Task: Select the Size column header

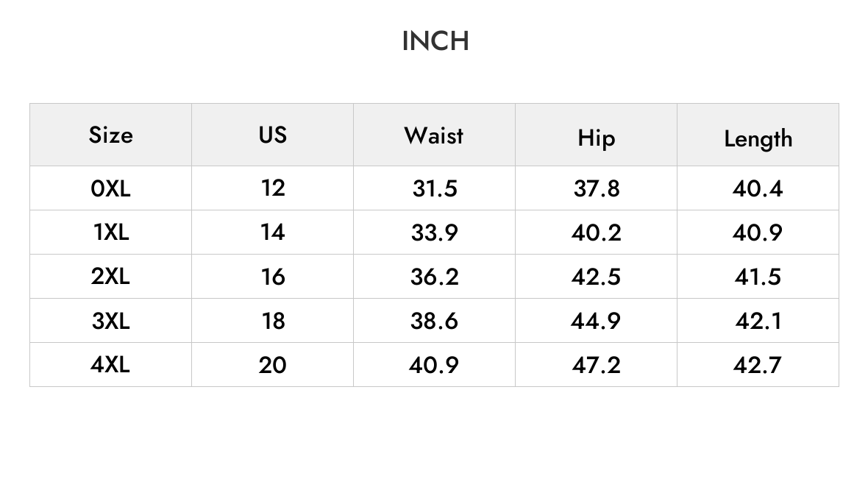Action: point(111,135)
